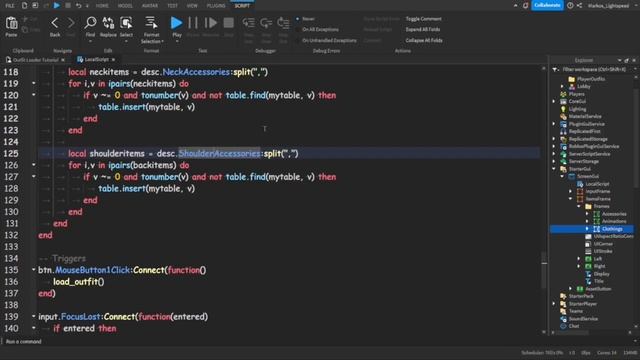640x360 pixels.
Task: Close the LocalScript editor tab
Action: click(x=113, y=60)
